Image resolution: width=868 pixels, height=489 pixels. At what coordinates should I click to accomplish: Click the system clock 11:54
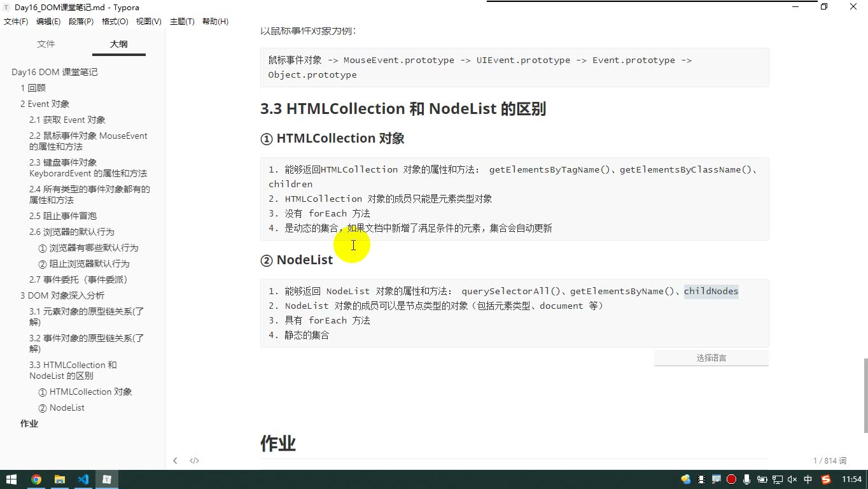coord(851,479)
